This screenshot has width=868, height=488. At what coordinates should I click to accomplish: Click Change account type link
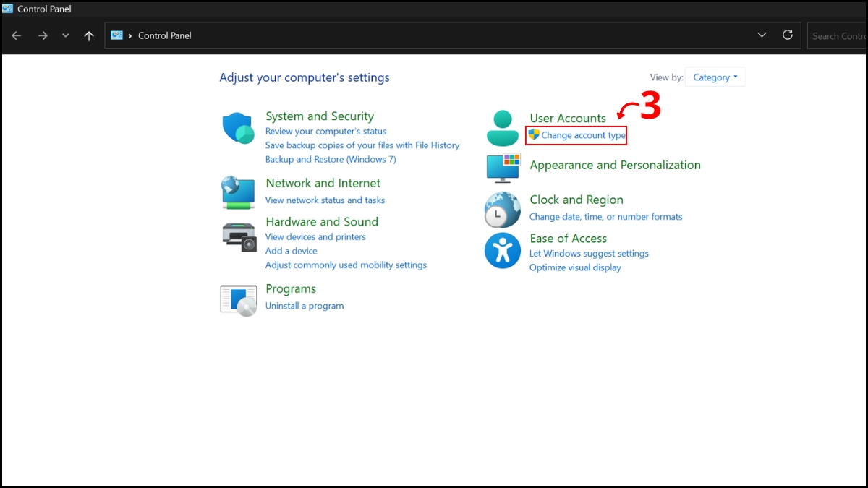pos(584,135)
